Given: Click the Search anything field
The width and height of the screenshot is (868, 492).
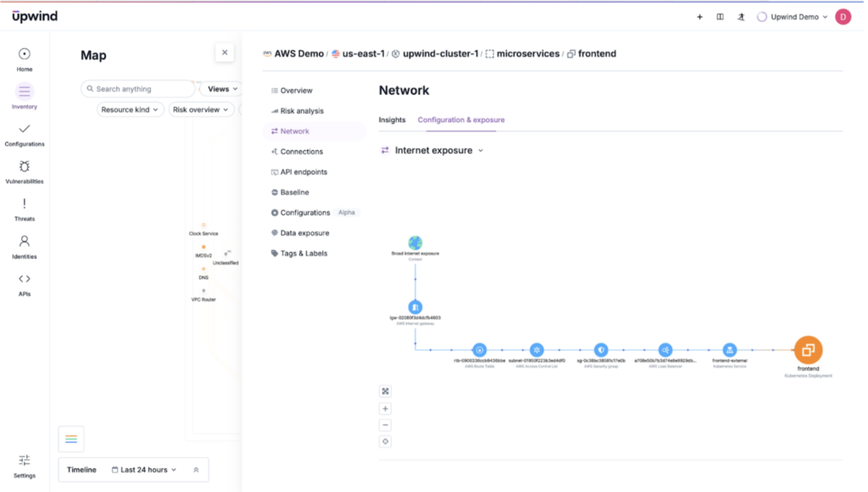Looking at the screenshot, I should 138,89.
